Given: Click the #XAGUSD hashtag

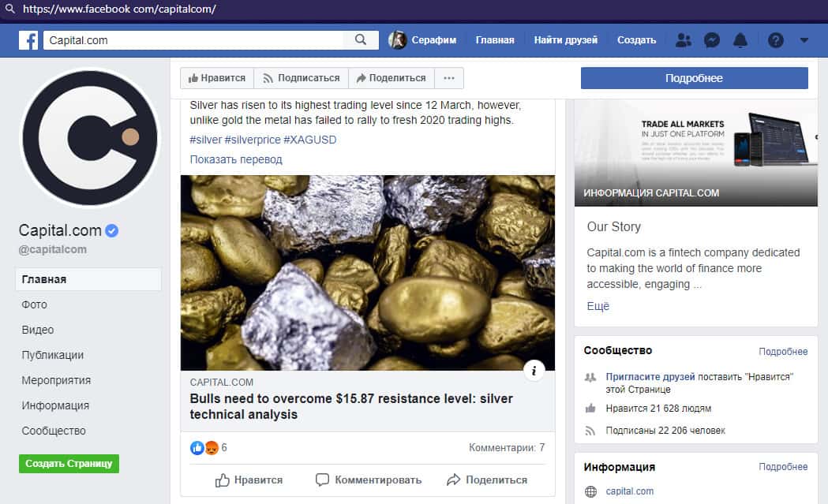Looking at the screenshot, I should pyautogui.click(x=310, y=140).
